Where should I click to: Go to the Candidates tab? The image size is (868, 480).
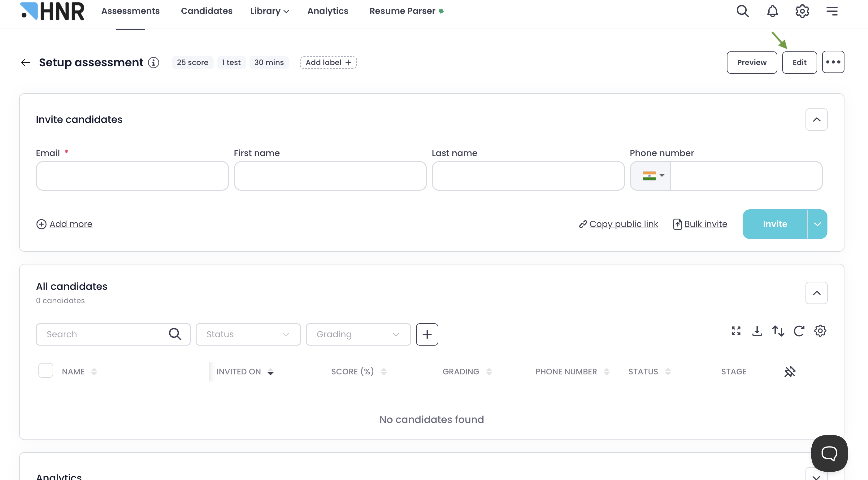click(206, 11)
